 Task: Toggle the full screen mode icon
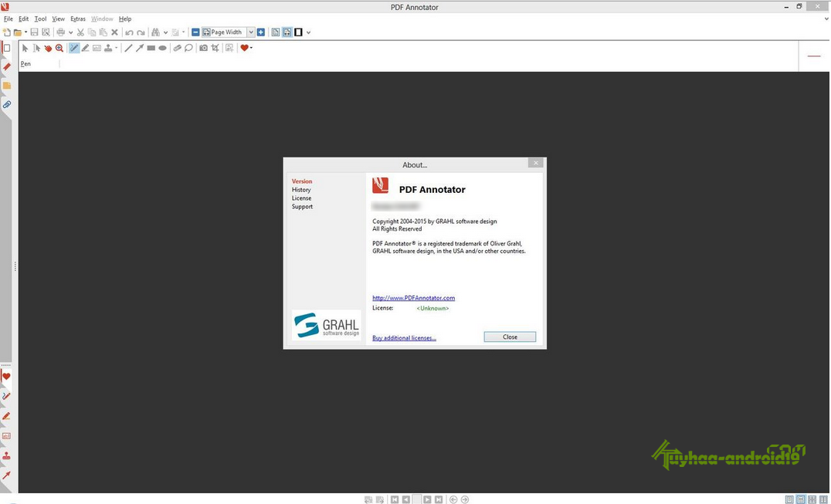click(298, 32)
